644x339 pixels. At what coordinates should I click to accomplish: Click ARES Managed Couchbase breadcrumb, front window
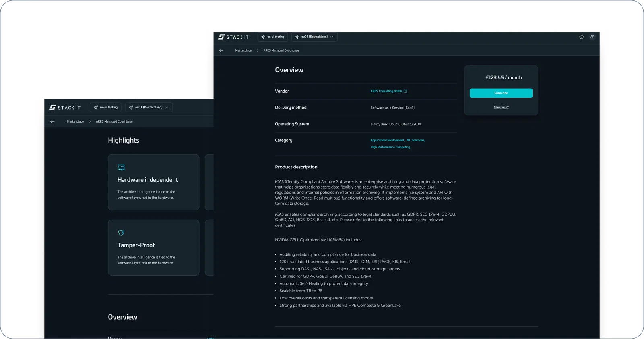click(281, 50)
